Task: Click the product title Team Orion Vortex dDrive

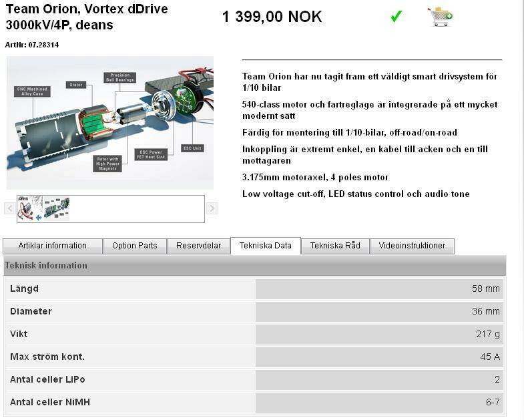Action: [87, 17]
